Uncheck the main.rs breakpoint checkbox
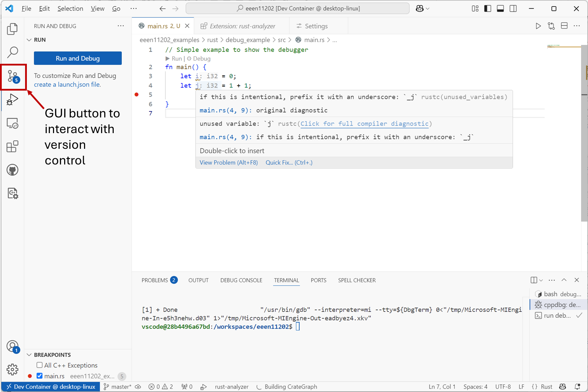 click(x=40, y=376)
